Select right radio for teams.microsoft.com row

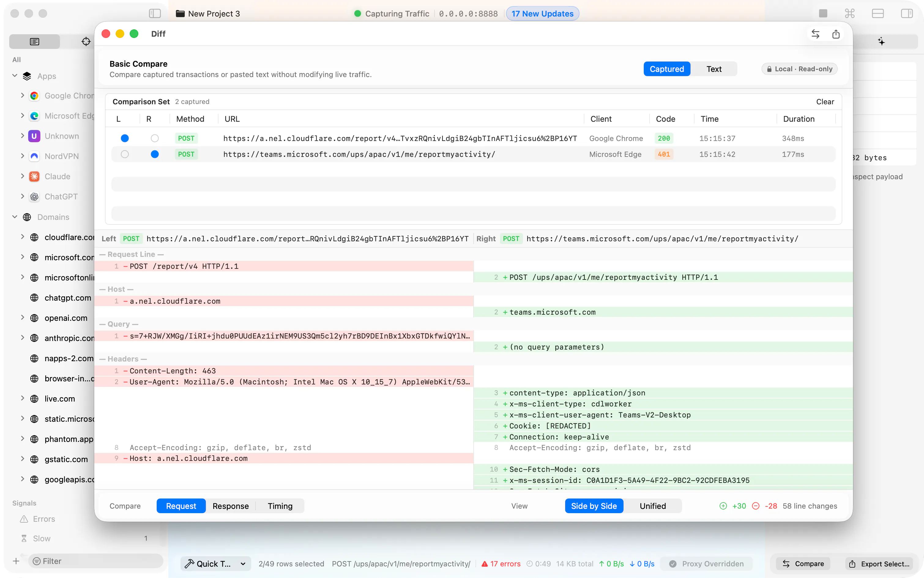(x=155, y=154)
